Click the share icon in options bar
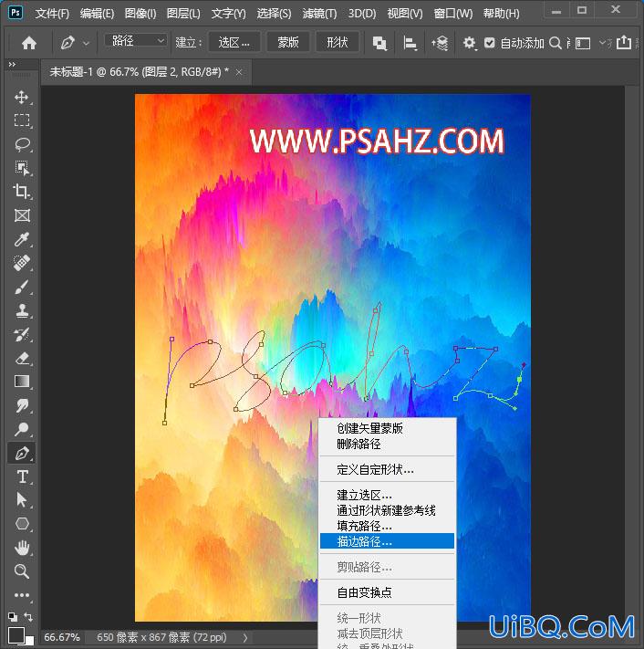 624,43
